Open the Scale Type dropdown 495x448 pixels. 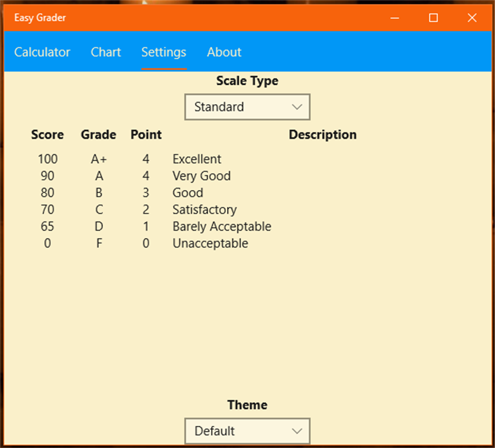coord(247,106)
